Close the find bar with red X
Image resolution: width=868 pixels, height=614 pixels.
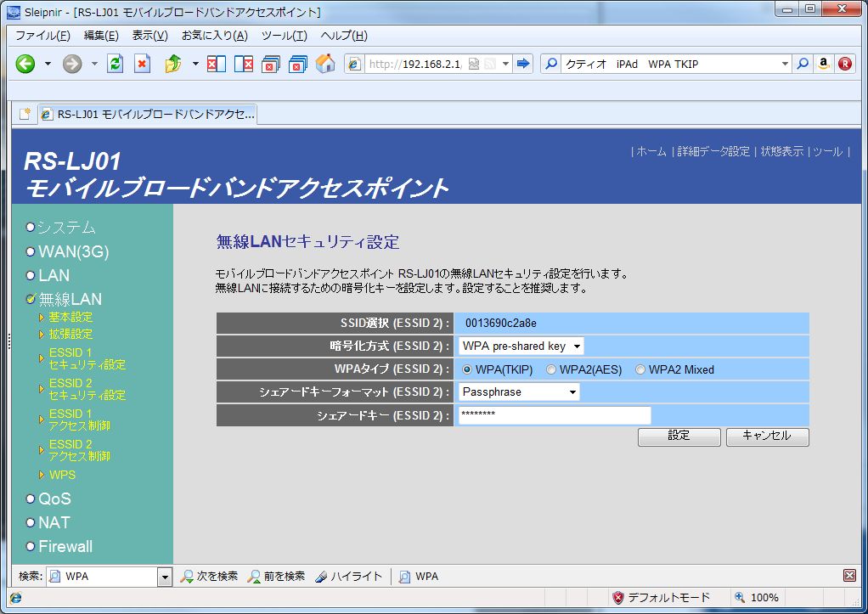[849, 576]
